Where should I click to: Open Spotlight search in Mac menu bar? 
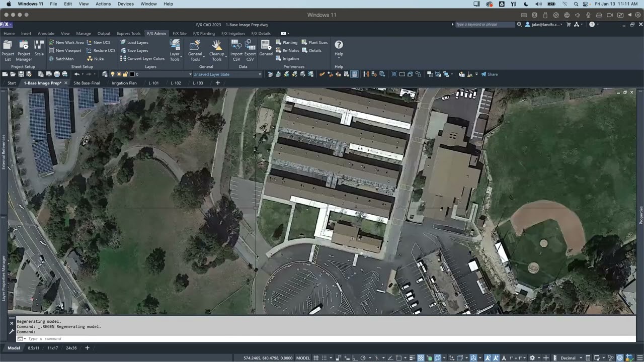pyautogui.click(x=576, y=4)
